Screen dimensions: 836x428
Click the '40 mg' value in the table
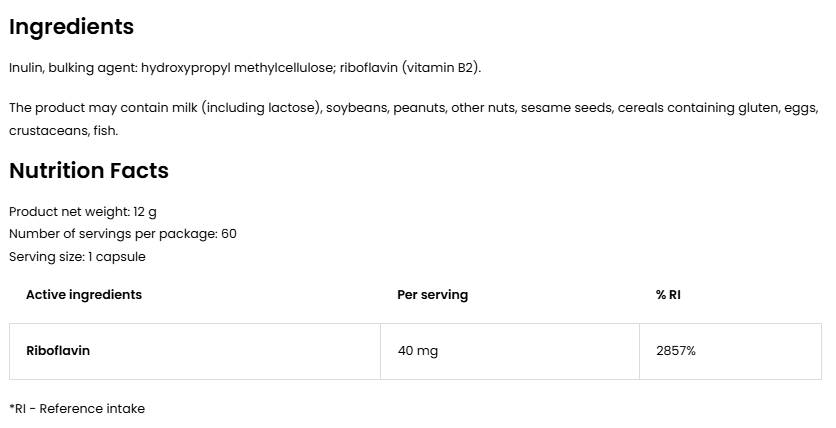(417, 351)
